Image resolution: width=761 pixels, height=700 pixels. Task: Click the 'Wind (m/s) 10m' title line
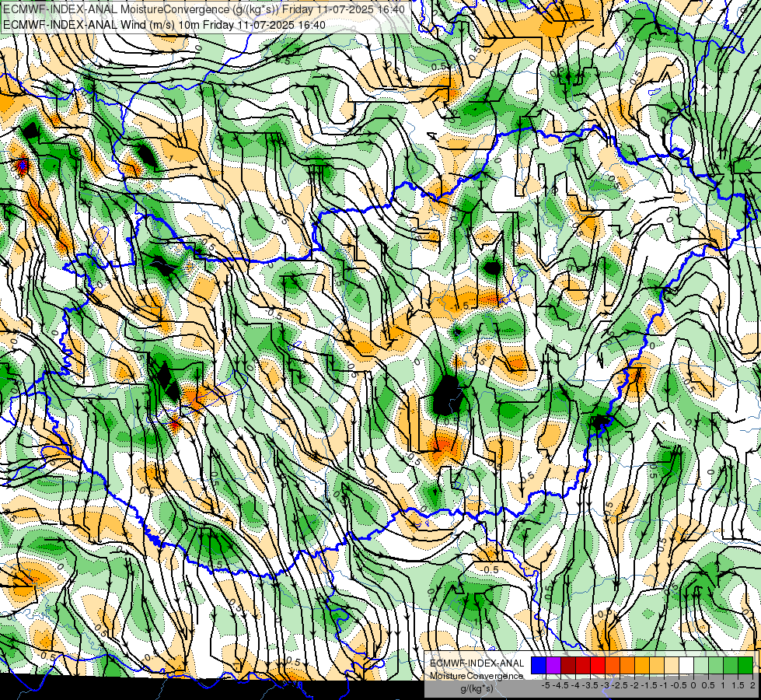(x=164, y=25)
